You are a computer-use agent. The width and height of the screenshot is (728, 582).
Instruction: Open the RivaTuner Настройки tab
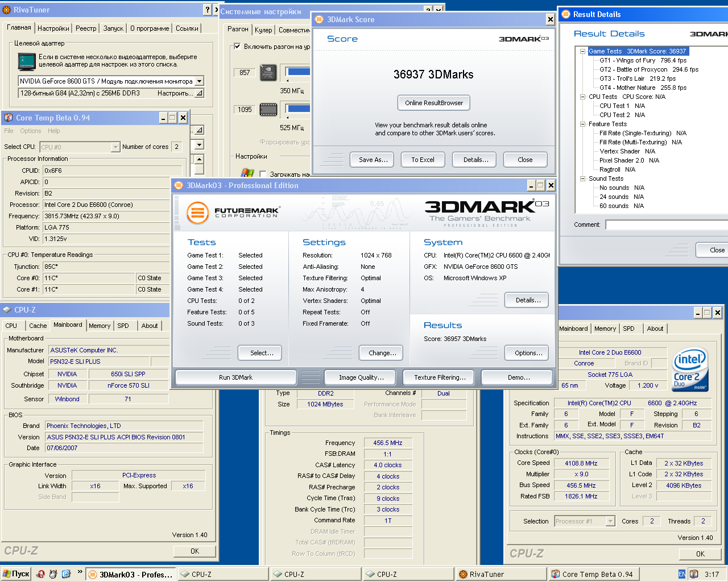[x=53, y=28]
